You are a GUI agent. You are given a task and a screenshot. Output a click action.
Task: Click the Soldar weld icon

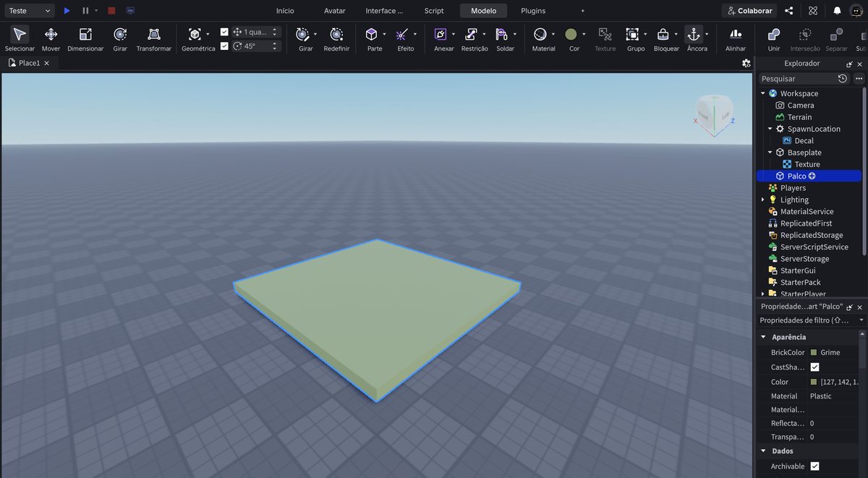click(502, 34)
